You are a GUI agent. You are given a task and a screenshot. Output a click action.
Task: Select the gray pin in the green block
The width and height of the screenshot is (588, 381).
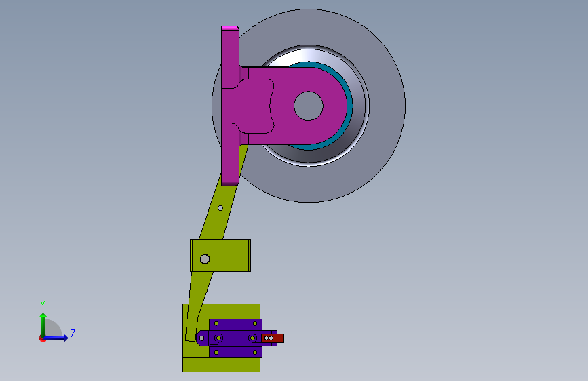[x=205, y=259]
